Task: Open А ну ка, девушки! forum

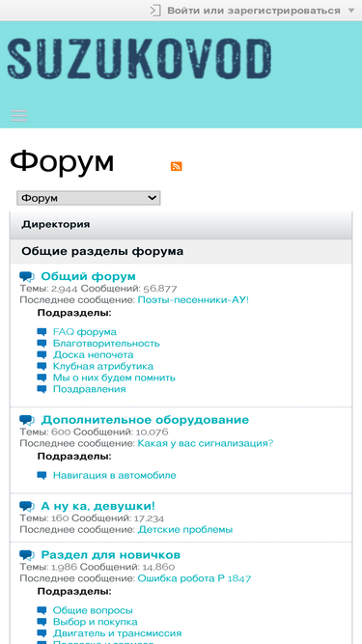Action: (x=98, y=506)
